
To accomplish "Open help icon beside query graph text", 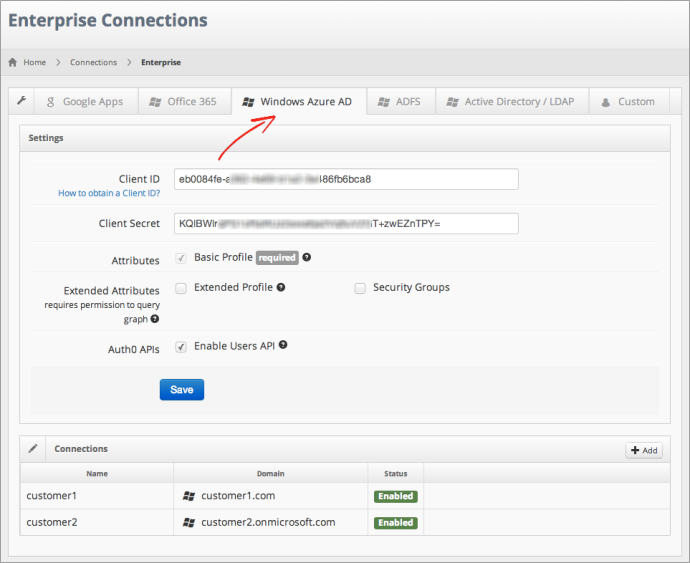I will point(154,319).
